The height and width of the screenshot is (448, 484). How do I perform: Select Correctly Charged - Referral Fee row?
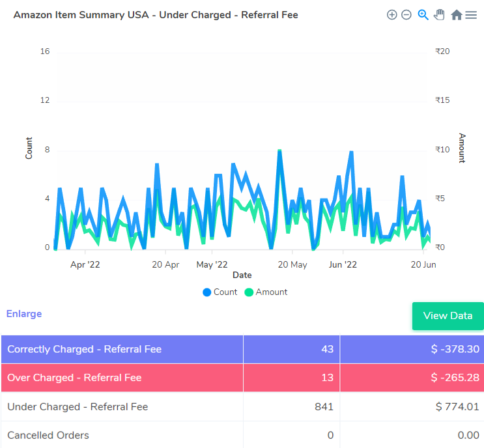coord(242,349)
